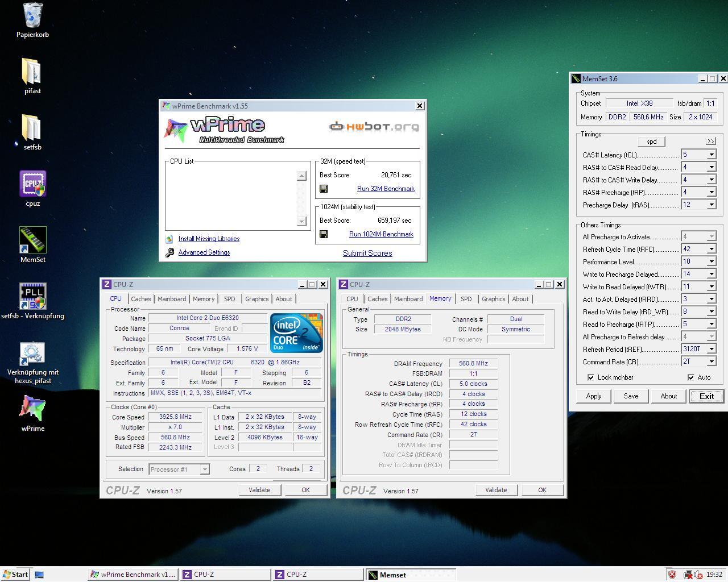Open the Command Rate (CR) dropdown
Viewport: 728px width, 582px height.
(711, 361)
